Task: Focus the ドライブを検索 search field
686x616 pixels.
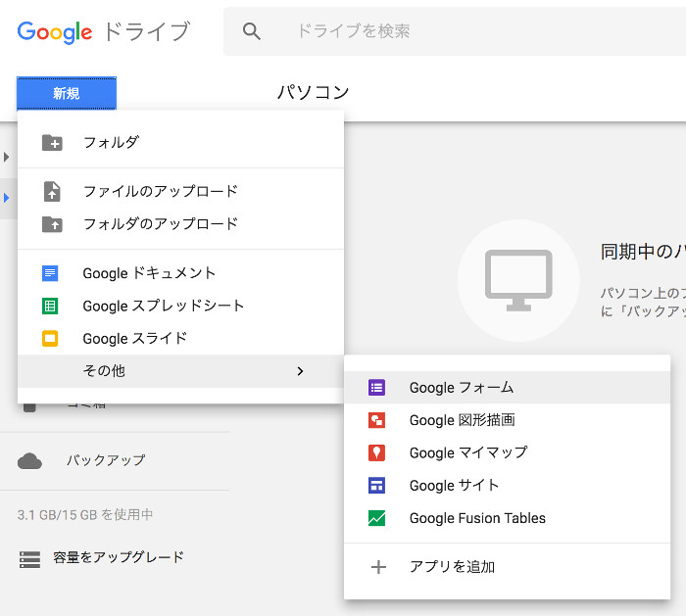Action: pyautogui.click(x=455, y=31)
